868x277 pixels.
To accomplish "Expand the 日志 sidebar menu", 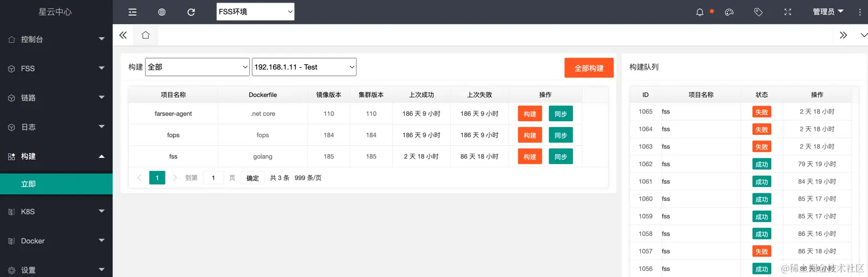I will (x=102, y=126).
